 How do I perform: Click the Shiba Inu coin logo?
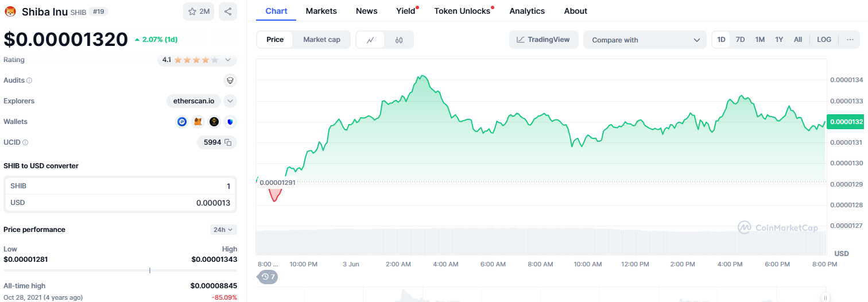point(10,11)
